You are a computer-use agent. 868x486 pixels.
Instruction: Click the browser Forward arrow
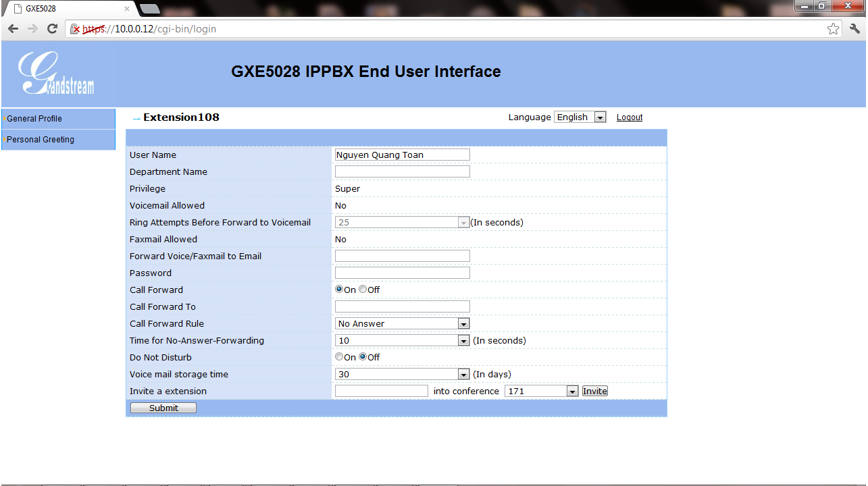pos(32,29)
